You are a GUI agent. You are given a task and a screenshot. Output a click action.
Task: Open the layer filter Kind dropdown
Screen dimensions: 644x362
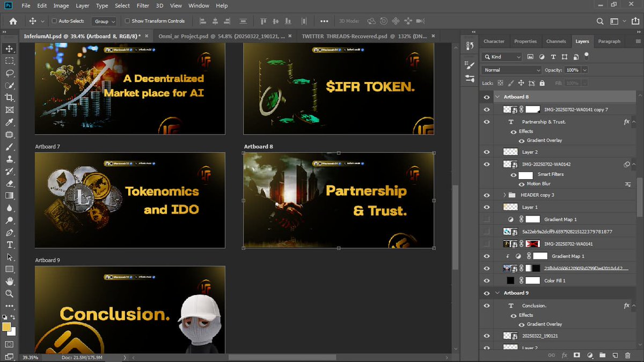tap(502, 56)
